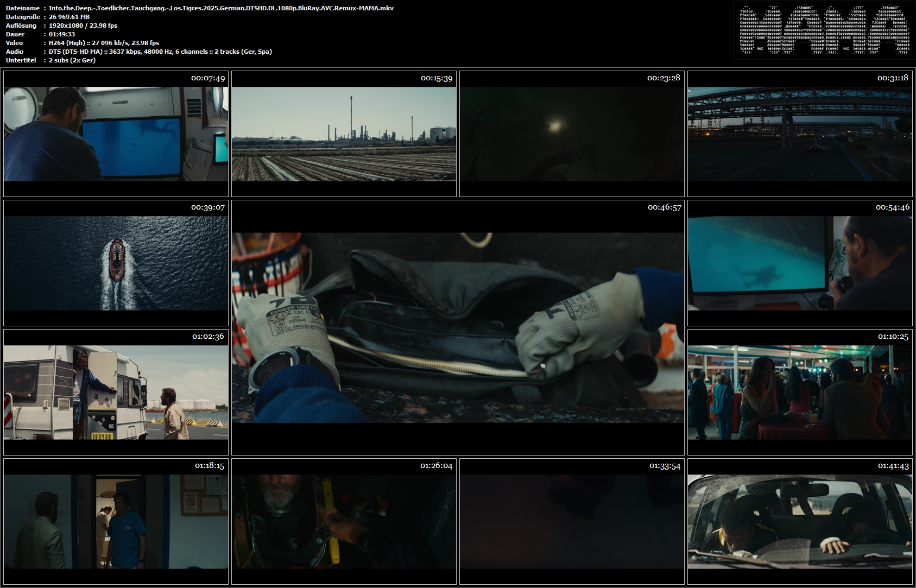Click the Video label in the header

click(15, 43)
